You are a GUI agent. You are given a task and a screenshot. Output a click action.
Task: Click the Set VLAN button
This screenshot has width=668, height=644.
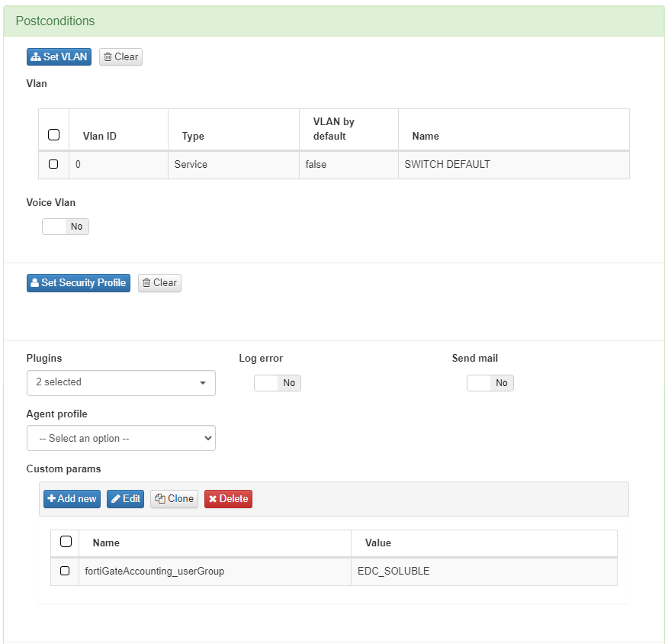tap(59, 57)
